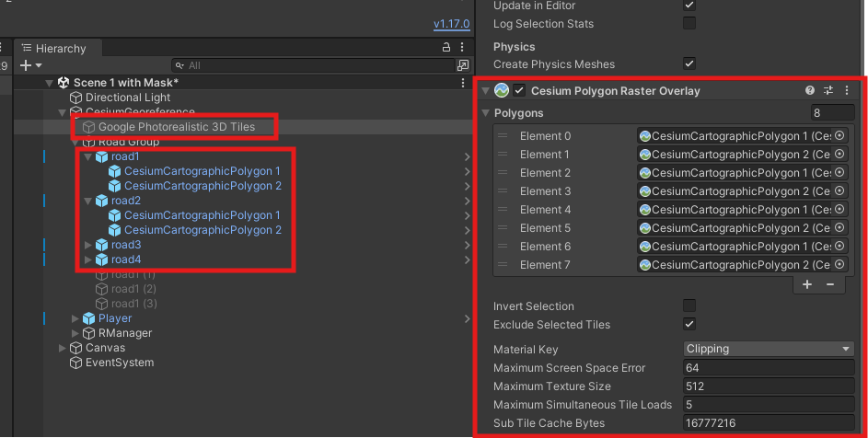The image size is (868, 438).
Task: Select the road1 prefab cube icon
Action: [101, 156]
